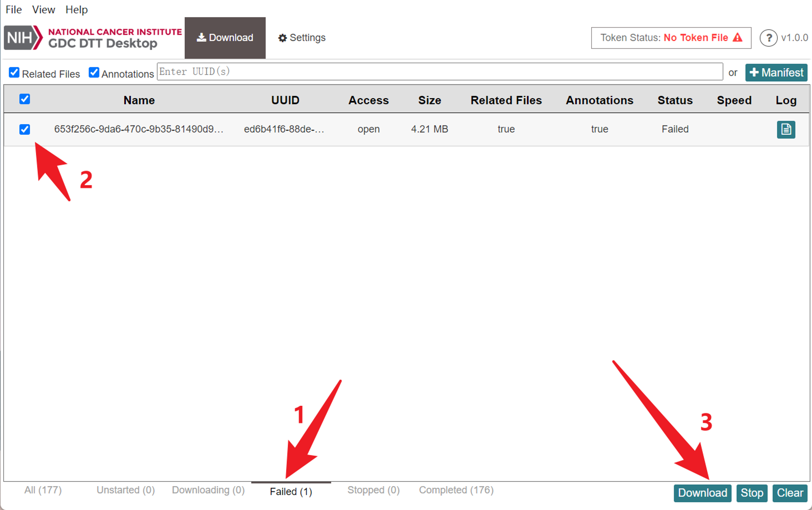812x510 pixels.
Task: Open the Settings tab
Action: [302, 38]
